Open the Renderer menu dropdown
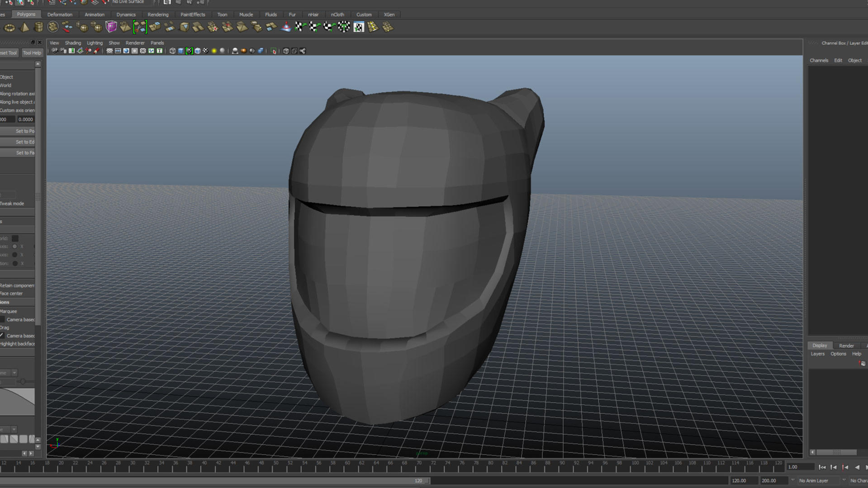The image size is (868, 488). [135, 43]
